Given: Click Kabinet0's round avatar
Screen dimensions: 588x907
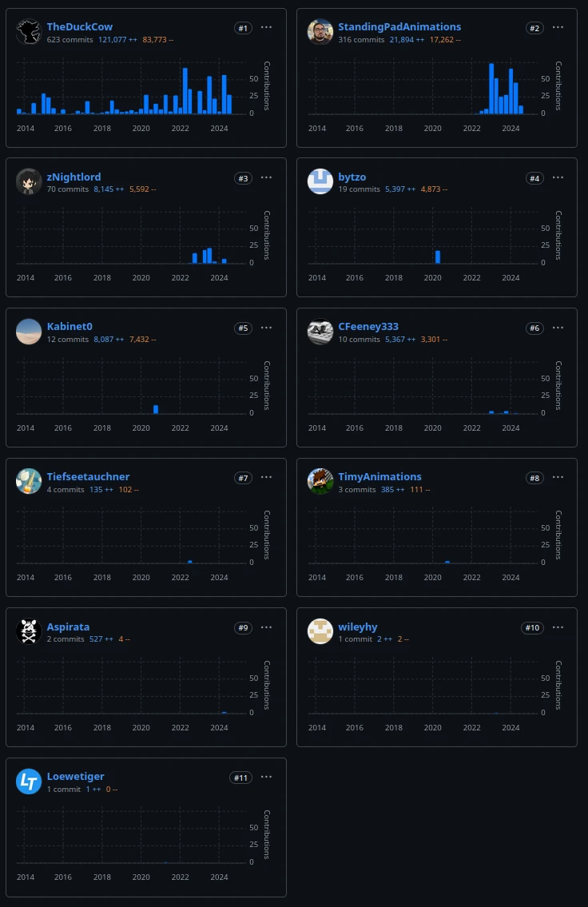Looking at the screenshot, I should point(29,332).
